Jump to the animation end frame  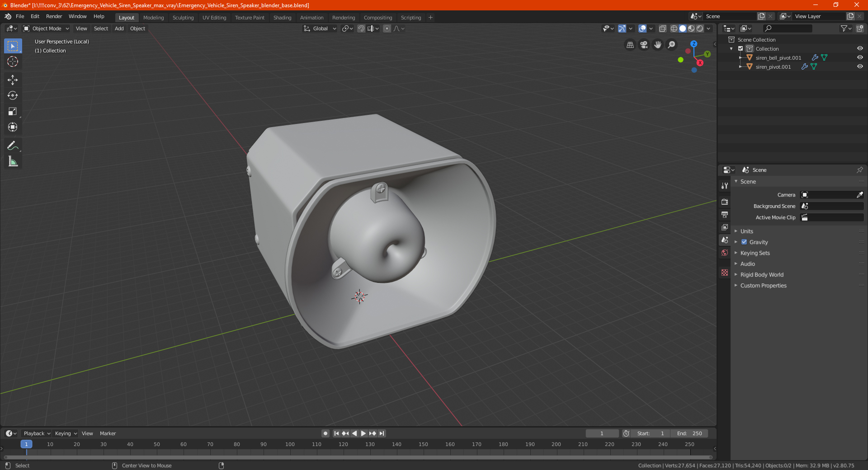pos(382,433)
